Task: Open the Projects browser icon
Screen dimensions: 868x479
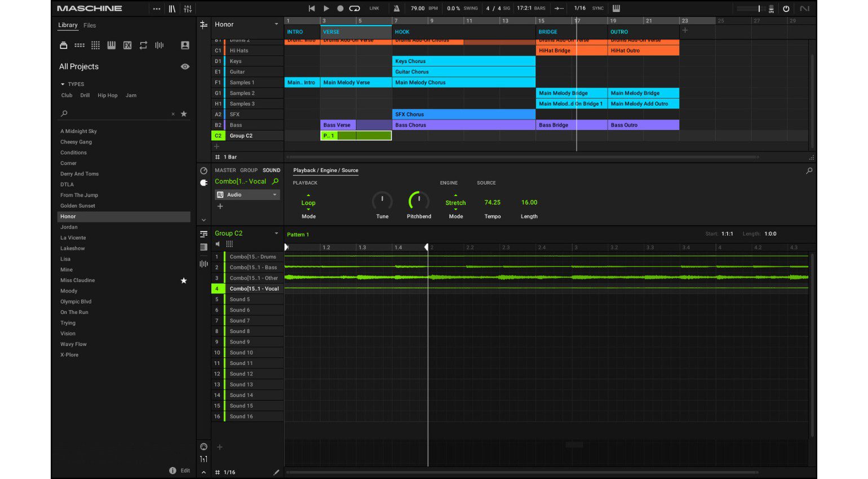Action: (64, 45)
